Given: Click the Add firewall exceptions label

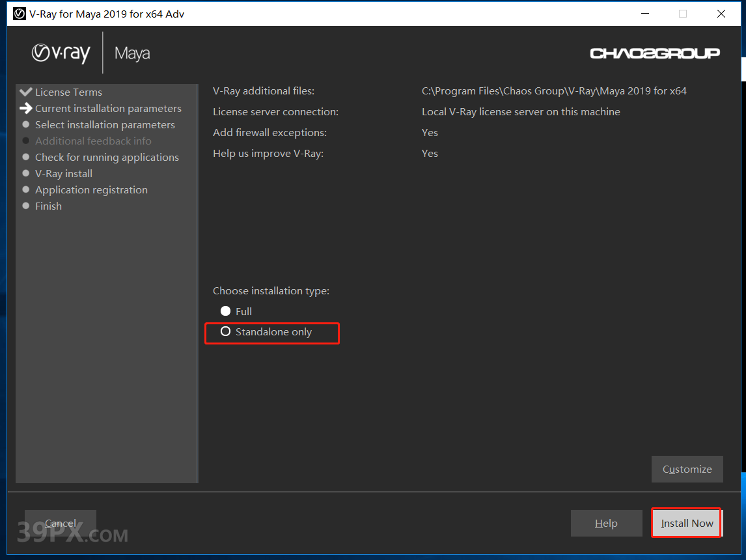Looking at the screenshot, I should pyautogui.click(x=269, y=133).
